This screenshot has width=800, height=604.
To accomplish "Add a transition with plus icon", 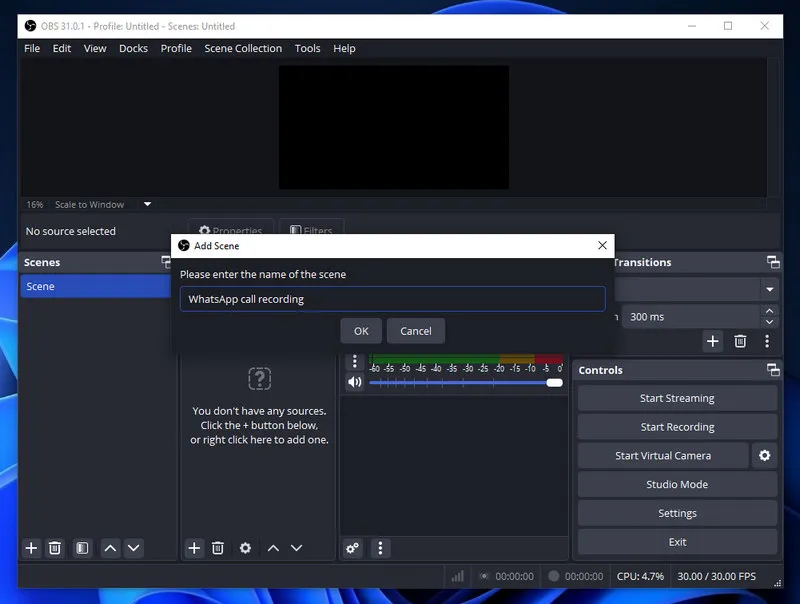I will point(713,341).
